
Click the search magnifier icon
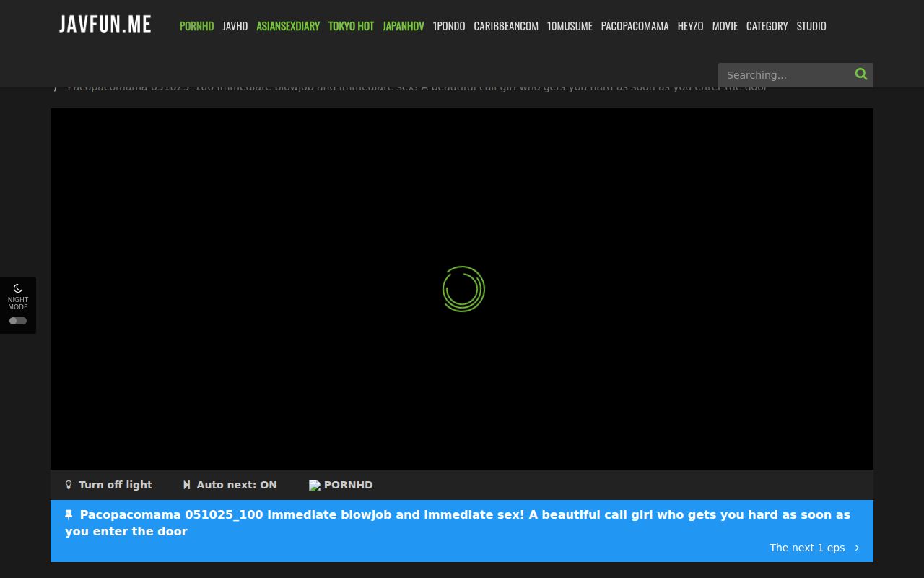[860, 74]
